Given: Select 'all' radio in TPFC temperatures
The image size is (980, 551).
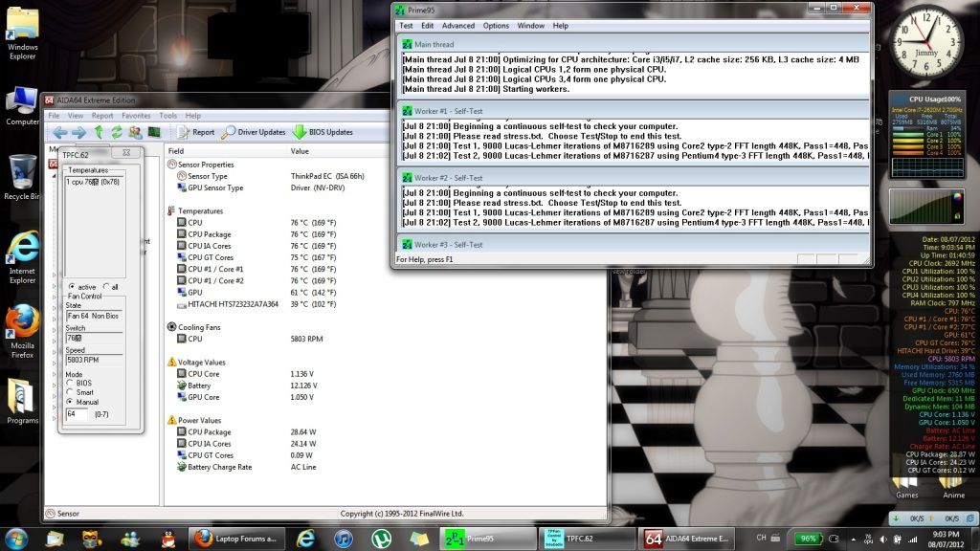Looking at the screenshot, I should pos(106,287).
